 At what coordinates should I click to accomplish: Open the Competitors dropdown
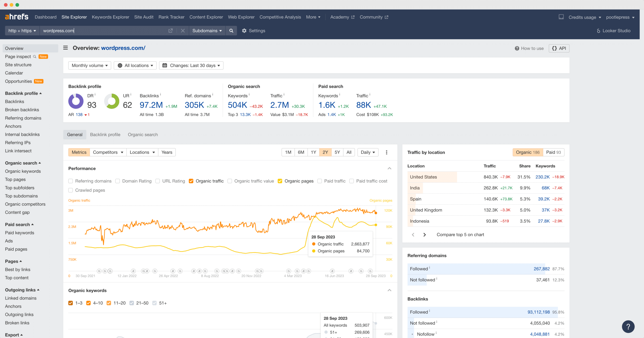(x=108, y=152)
